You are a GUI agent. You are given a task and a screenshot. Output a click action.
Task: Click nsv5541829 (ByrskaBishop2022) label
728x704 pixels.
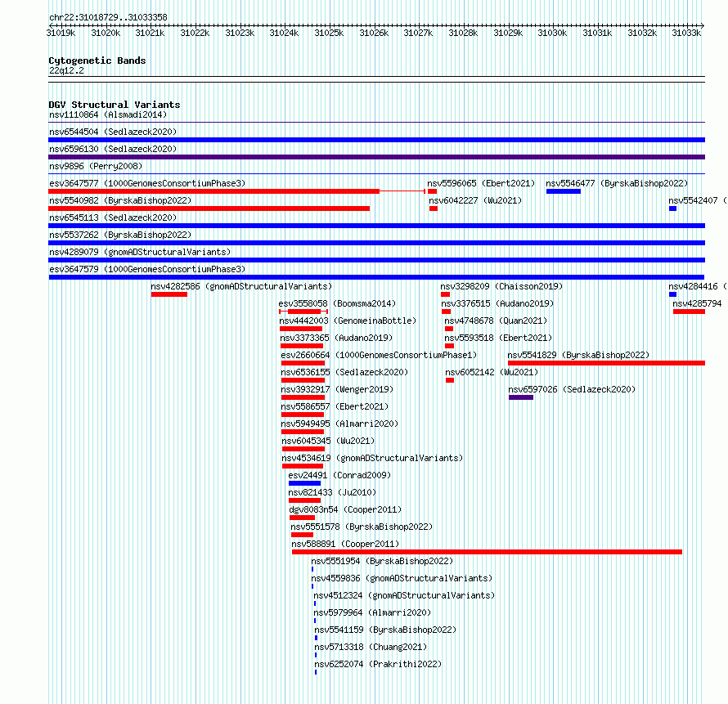coord(578,355)
